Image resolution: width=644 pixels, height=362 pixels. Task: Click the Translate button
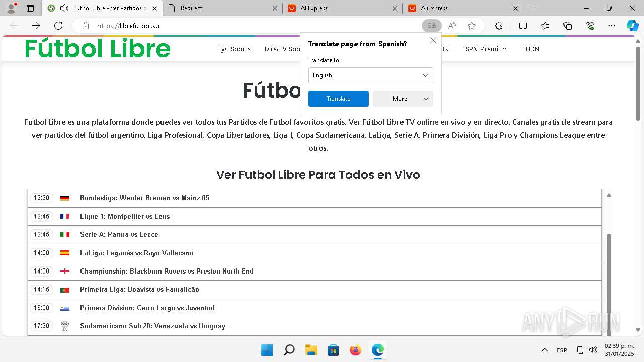pos(339,99)
